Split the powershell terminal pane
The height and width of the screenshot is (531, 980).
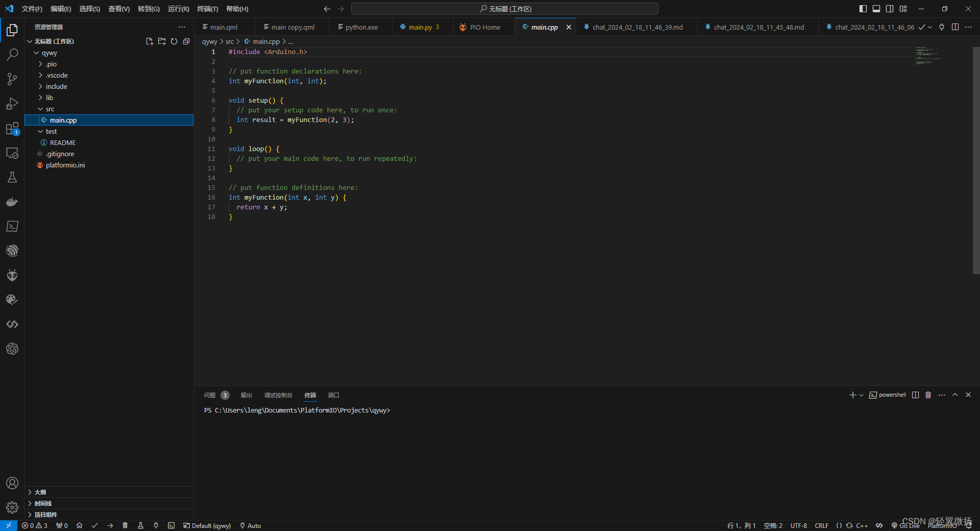[x=915, y=395]
